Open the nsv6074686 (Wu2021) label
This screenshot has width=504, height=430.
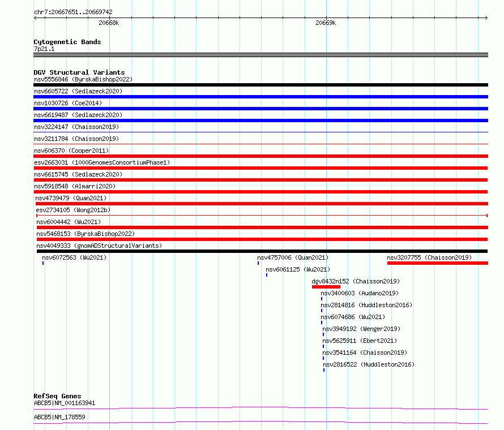coord(353,317)
